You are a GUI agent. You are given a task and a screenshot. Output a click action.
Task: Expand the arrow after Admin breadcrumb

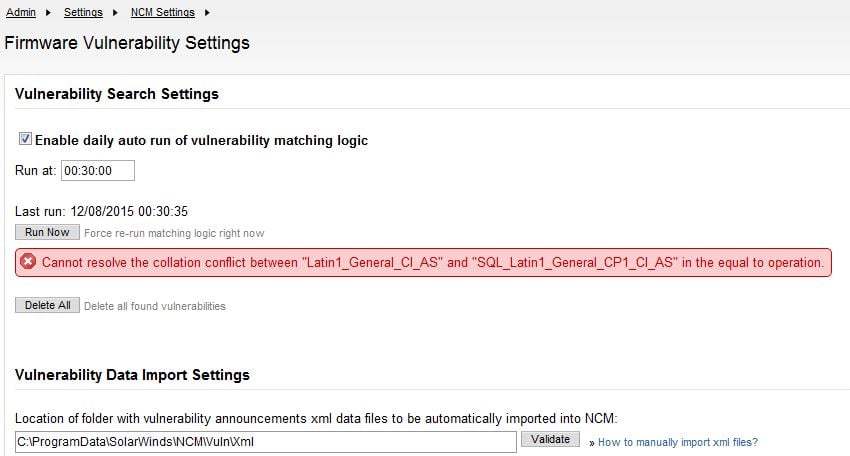click(x=46, y=13)
